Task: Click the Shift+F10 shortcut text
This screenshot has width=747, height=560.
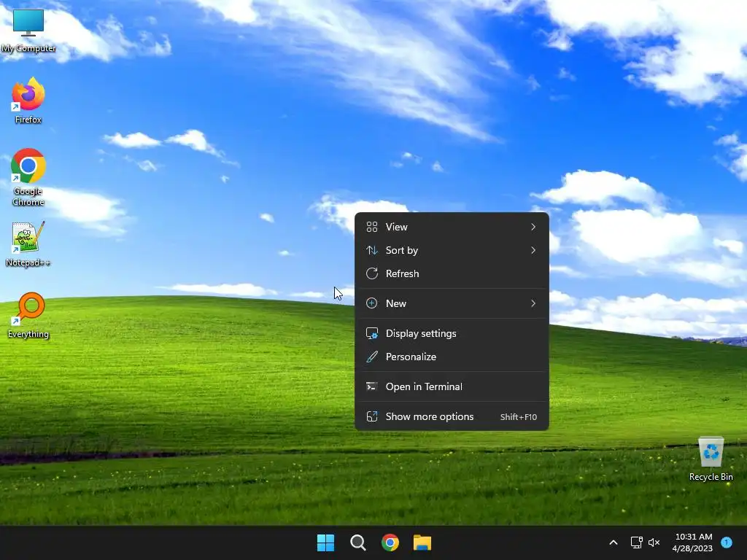Action: (x=519, y=417)
